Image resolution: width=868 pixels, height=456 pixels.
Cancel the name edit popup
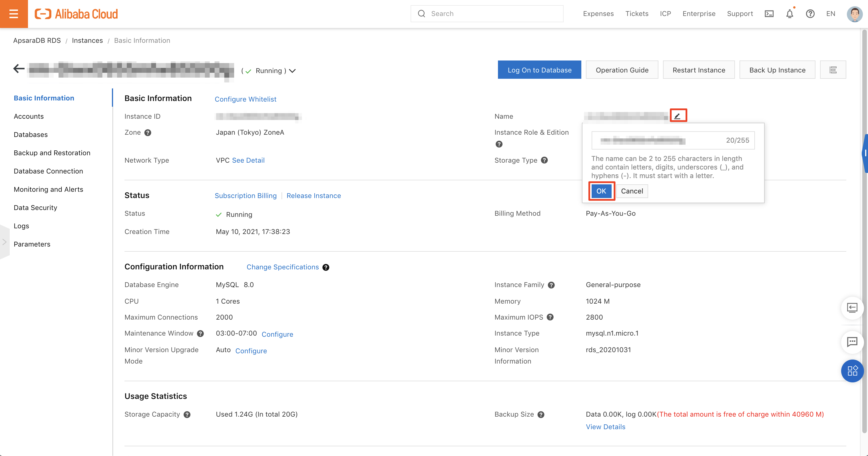click(x=632, y=191)
